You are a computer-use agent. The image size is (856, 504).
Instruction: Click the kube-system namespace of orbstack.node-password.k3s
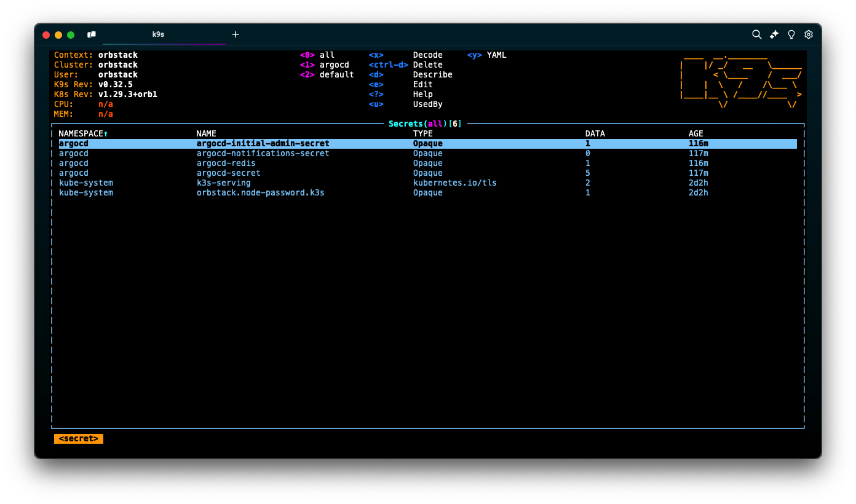86,192
